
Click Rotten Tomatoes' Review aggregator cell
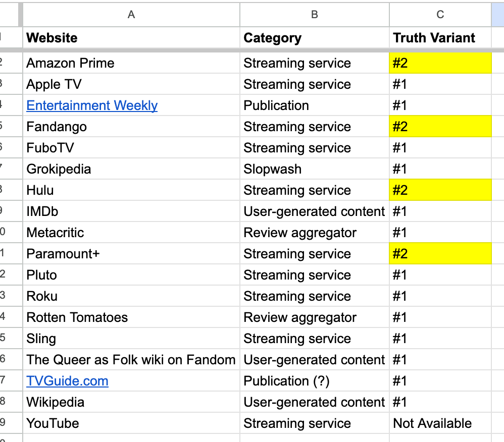[314, 317]
